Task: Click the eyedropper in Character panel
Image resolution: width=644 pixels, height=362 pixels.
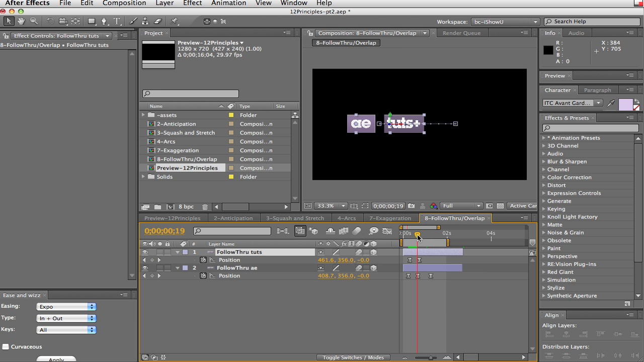Action: pyautogui.click(x=611, y=103)
